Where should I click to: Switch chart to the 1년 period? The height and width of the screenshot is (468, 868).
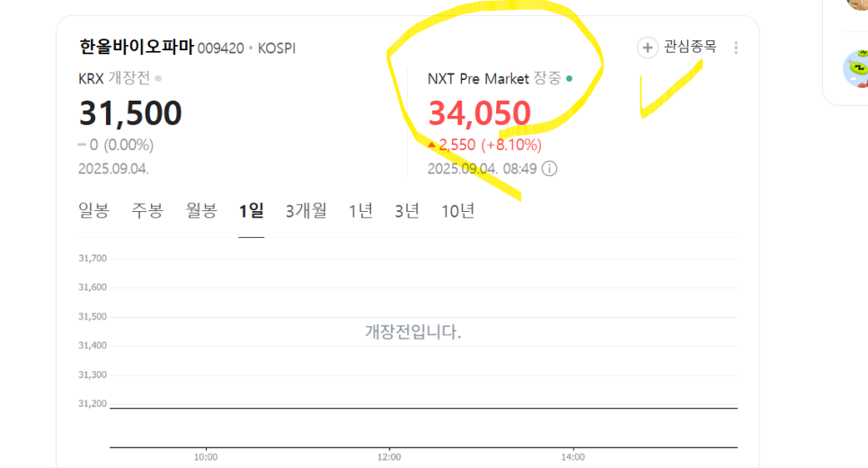point(360,211)
